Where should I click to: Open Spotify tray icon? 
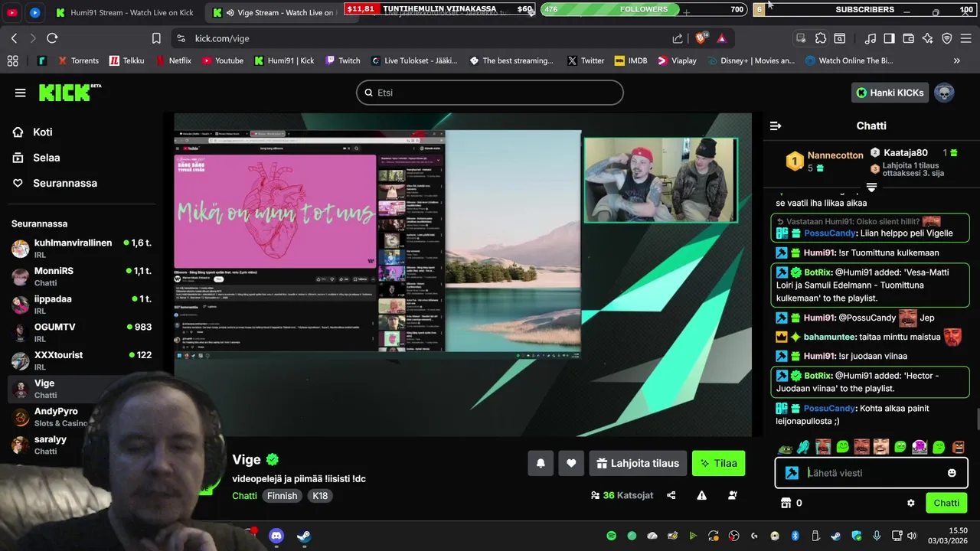pyautogui.click(x=612, y=536)
